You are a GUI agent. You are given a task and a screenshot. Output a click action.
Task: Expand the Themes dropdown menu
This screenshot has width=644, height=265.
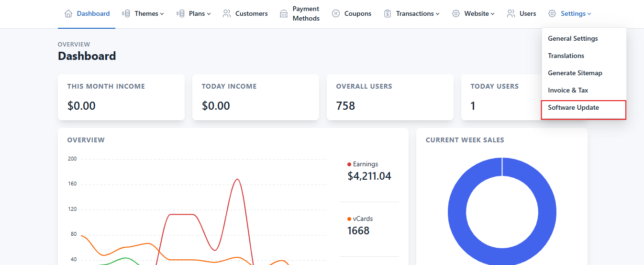click(149, 13)
